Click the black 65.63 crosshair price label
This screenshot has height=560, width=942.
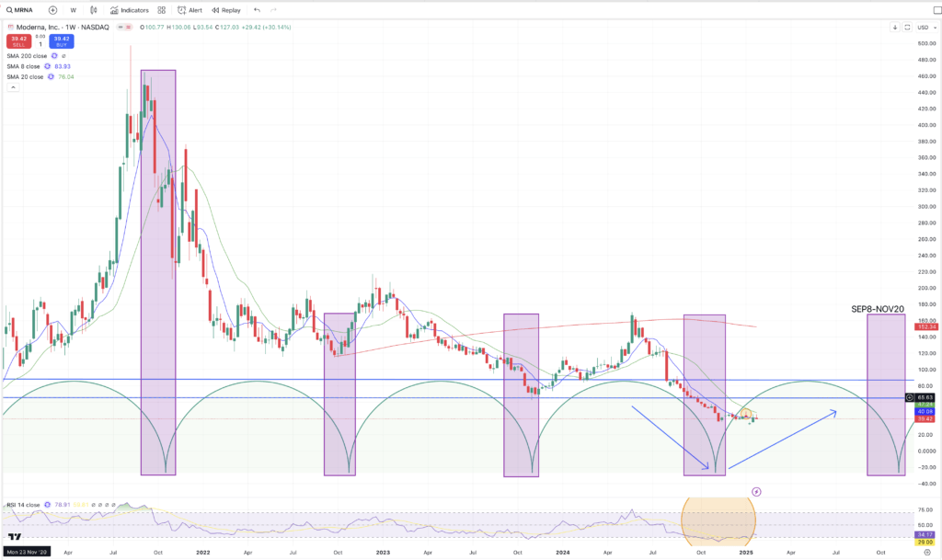pos(925,397)
